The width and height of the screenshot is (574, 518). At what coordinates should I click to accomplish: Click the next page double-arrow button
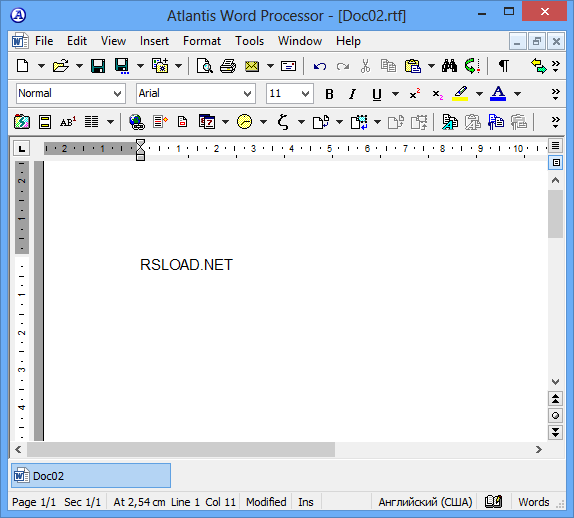click(555, 432)
